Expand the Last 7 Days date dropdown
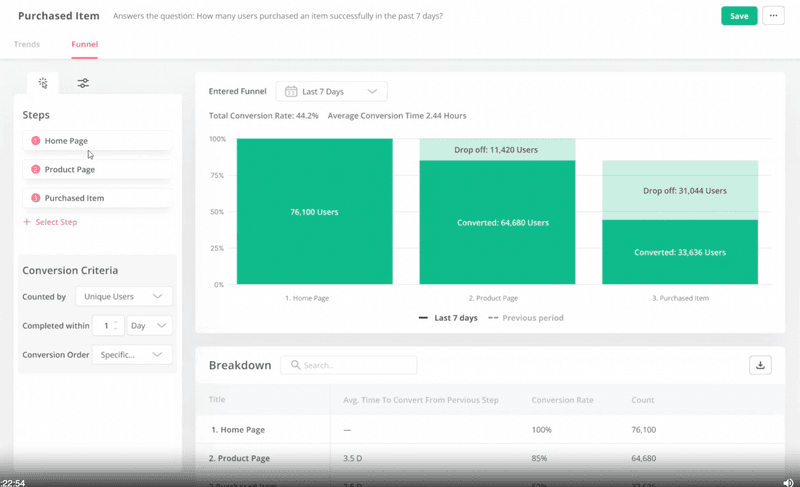 (x=371, y=92)
